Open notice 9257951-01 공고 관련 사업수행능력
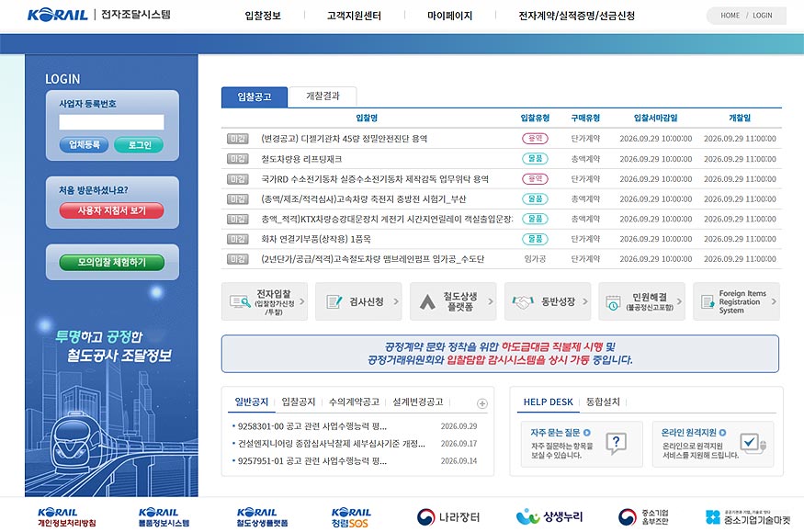 tap(312, 461)
